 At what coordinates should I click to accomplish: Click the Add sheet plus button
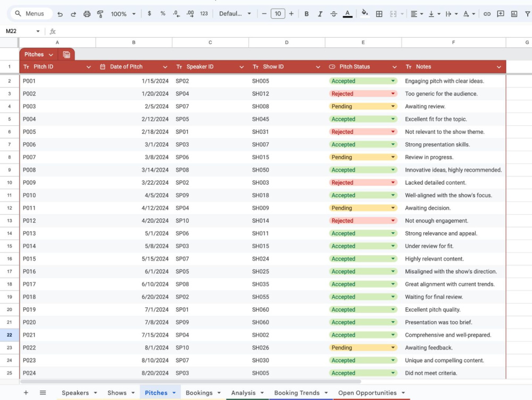(26, 393)
